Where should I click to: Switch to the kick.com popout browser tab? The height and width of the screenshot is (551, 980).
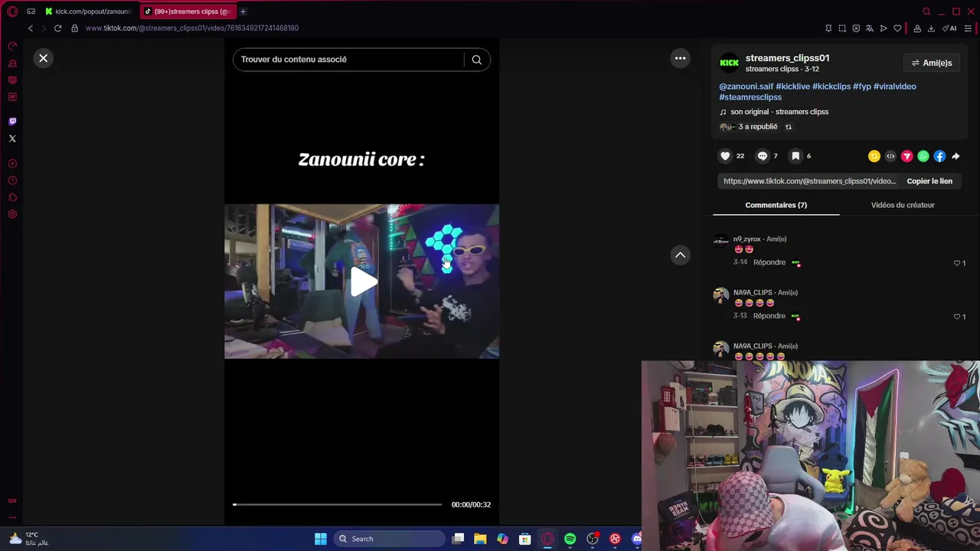point(89,11)
